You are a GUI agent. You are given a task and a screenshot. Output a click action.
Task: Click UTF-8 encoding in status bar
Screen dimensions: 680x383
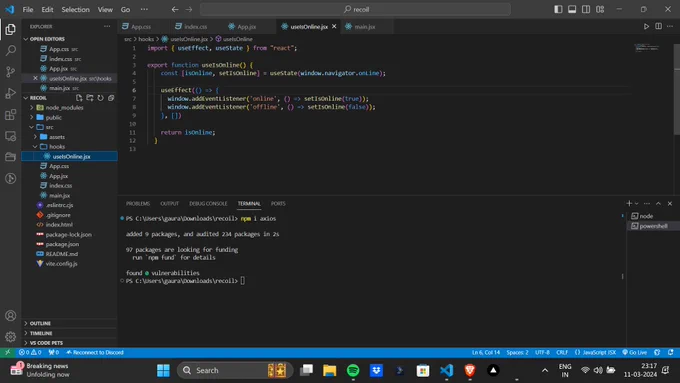coord(542,352)
